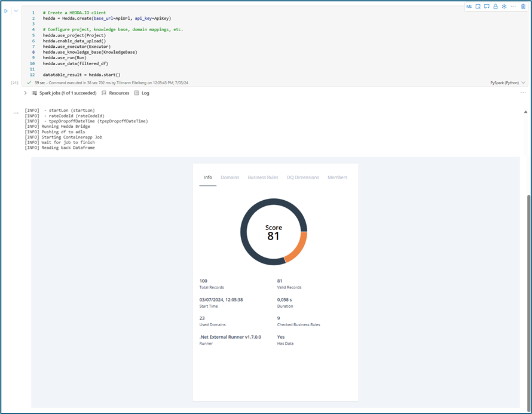The image size is (532, 414).
Task: Switch to the Domains tab
Action: point(230,177)
